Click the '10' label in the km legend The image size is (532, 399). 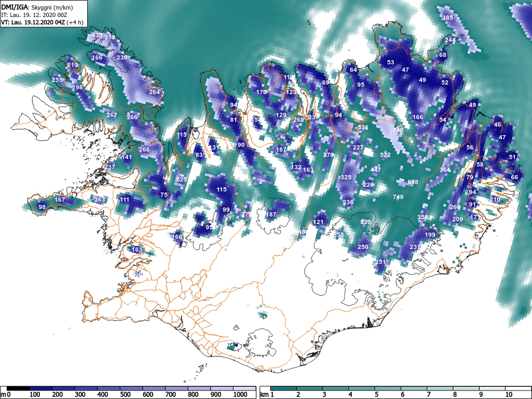click(x=509, y=395)
